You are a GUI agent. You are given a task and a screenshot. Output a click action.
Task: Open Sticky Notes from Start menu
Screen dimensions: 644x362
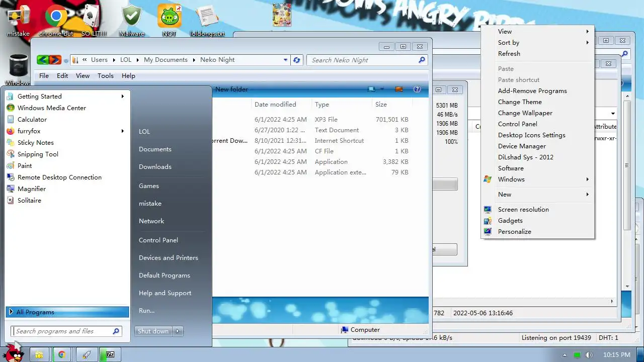pyautogui.click(x=36, y=142)
